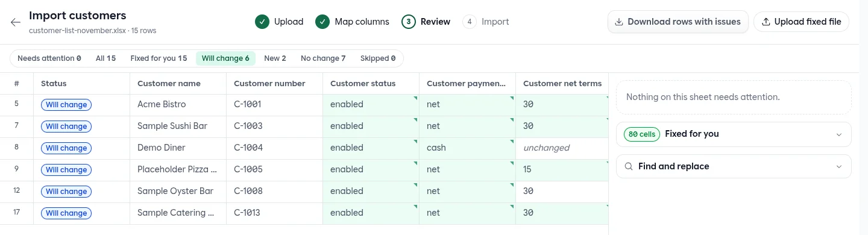
Task: Click the 80 cells badge
Action: click(642, 134)
